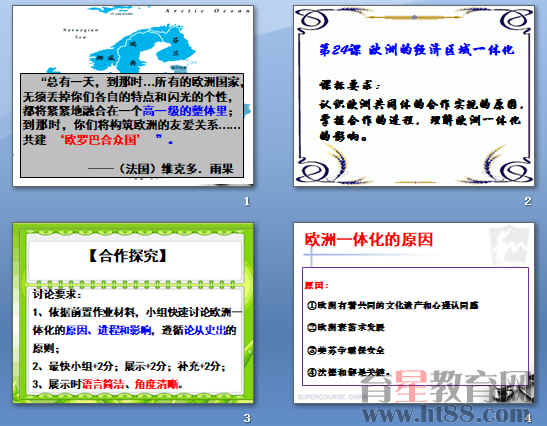Select slide 4 titled 欧洲一体化的原因

[x=414, y=313]
